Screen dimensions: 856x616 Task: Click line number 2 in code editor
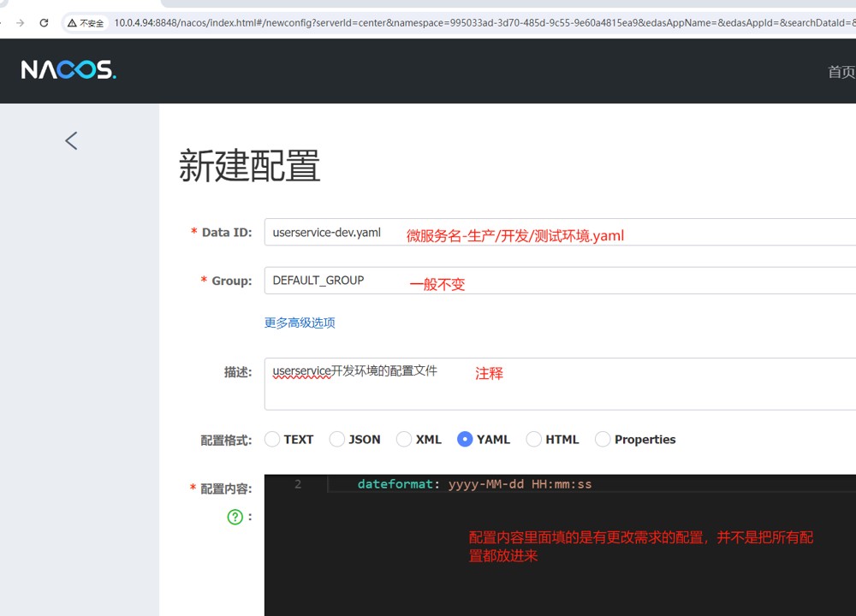298,484
